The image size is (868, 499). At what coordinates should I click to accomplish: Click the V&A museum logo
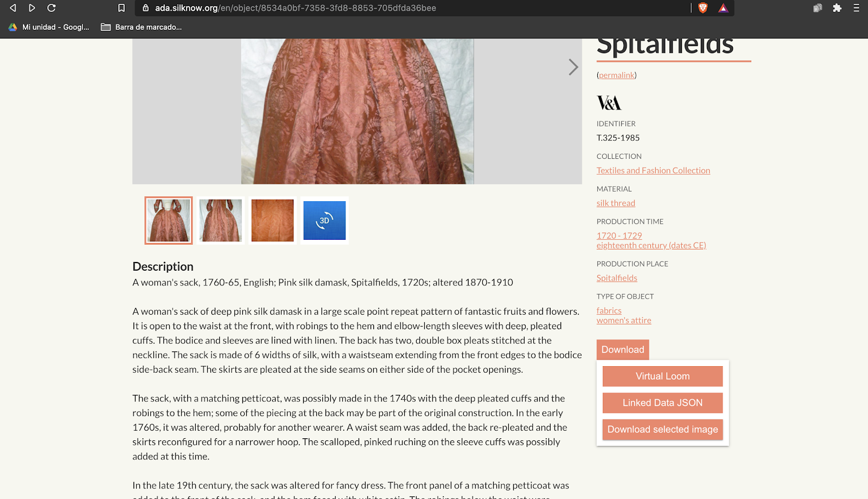[x=609, y=103]
